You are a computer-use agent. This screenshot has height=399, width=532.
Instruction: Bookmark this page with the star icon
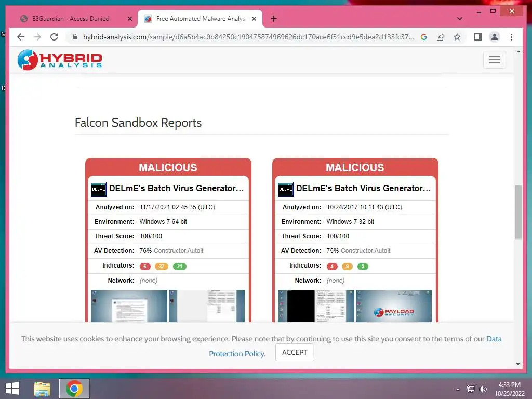click(x=457, y=37)
